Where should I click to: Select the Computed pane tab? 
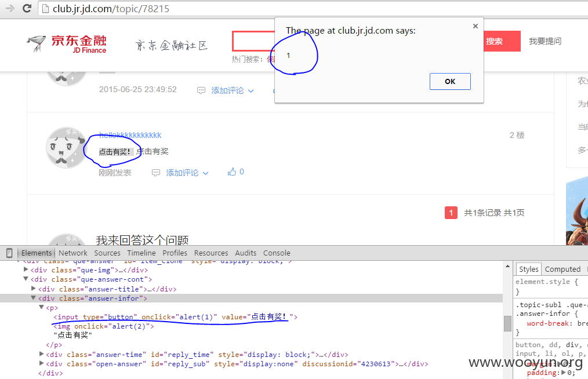(562, 269)
